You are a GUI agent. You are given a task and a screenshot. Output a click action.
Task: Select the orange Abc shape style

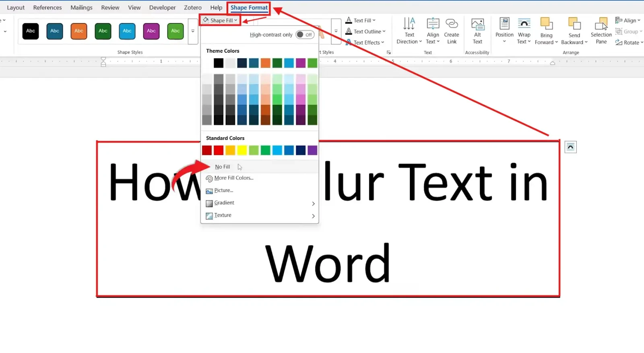click(x=79, y=31)
